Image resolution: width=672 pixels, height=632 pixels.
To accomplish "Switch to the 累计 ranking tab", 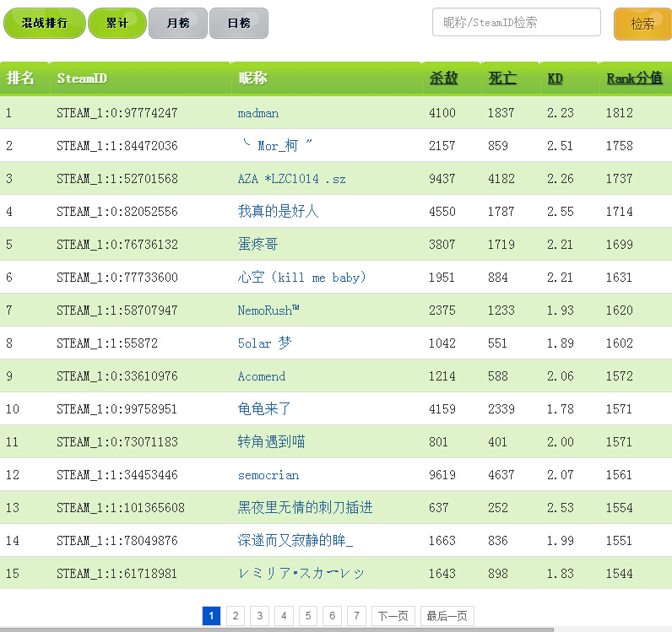I will [117, 24].
